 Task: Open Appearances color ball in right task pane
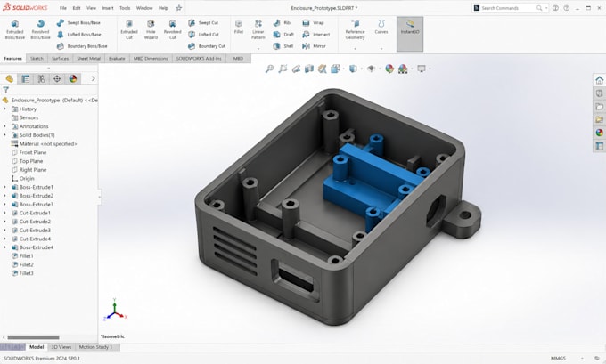599,133
